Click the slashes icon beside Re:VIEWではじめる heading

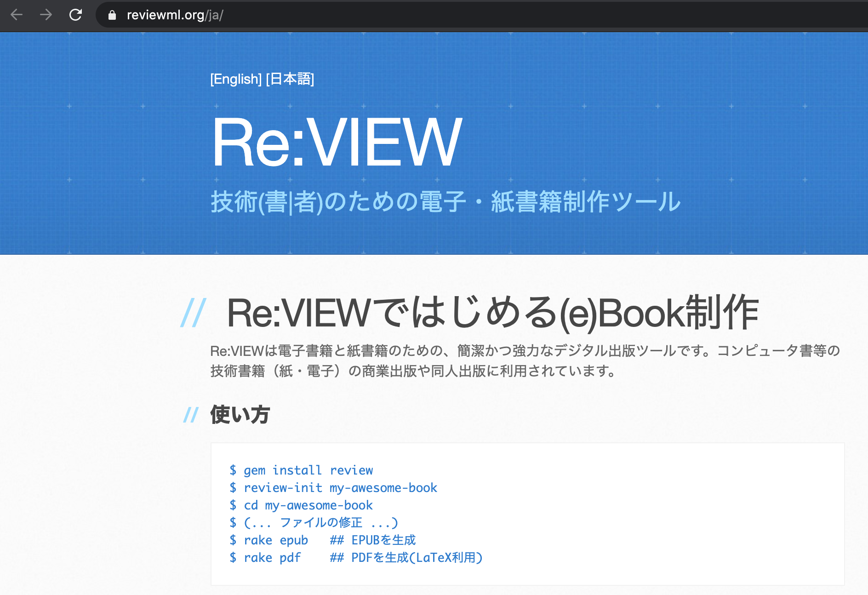coord(194,313)
